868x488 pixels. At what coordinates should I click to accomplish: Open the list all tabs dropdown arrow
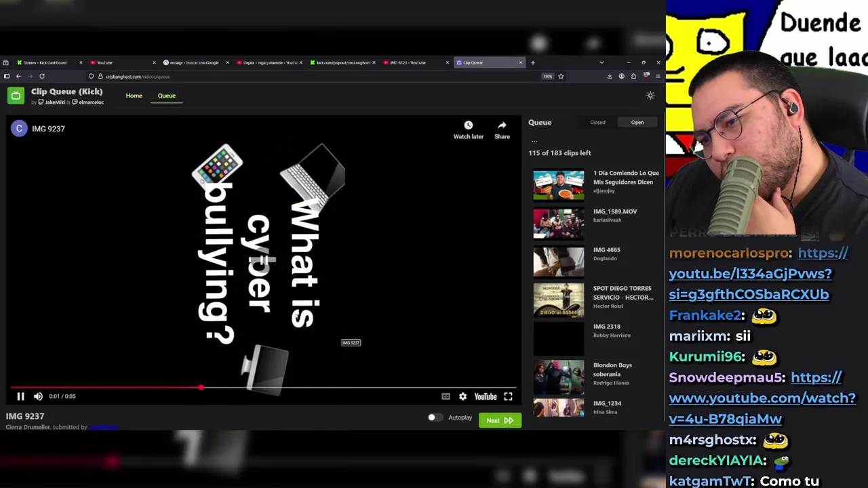(x=601, y=62)
